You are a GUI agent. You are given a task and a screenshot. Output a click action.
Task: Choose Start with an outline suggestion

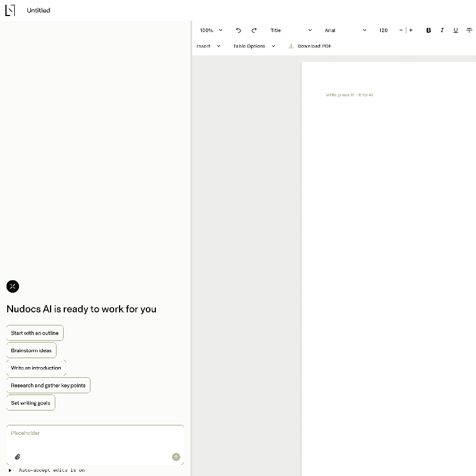(x=35, y=333)
